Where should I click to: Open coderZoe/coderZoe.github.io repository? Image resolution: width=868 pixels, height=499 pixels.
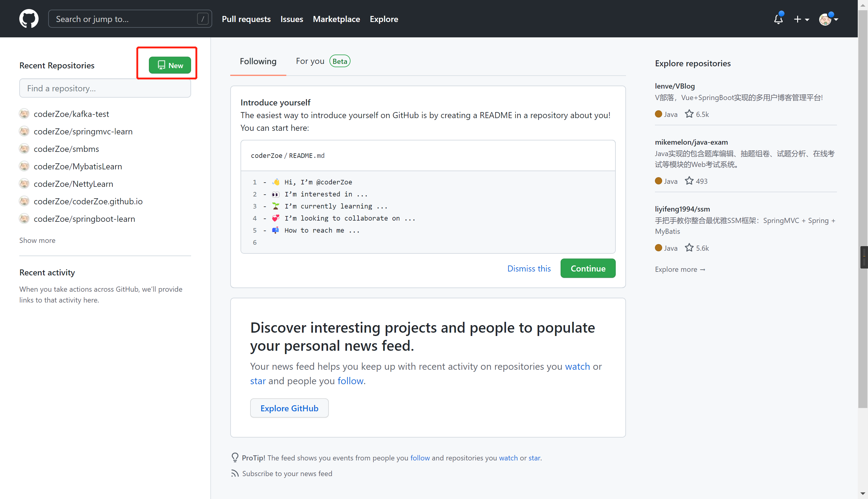click(x=88, y=201)
